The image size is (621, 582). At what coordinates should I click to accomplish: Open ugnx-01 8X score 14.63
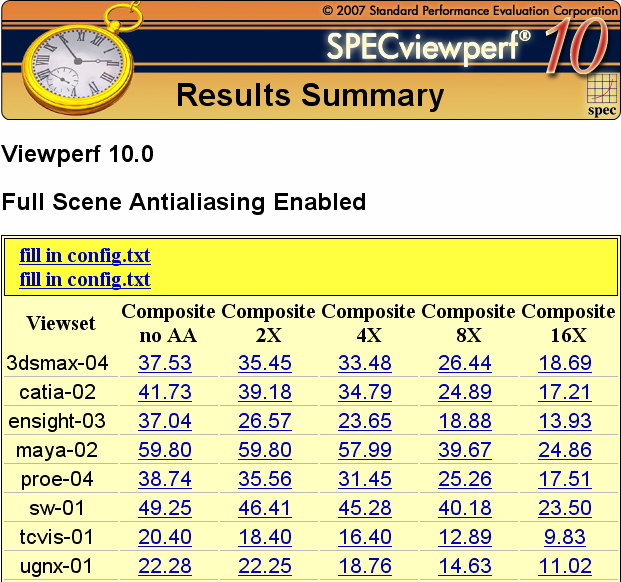465,566
